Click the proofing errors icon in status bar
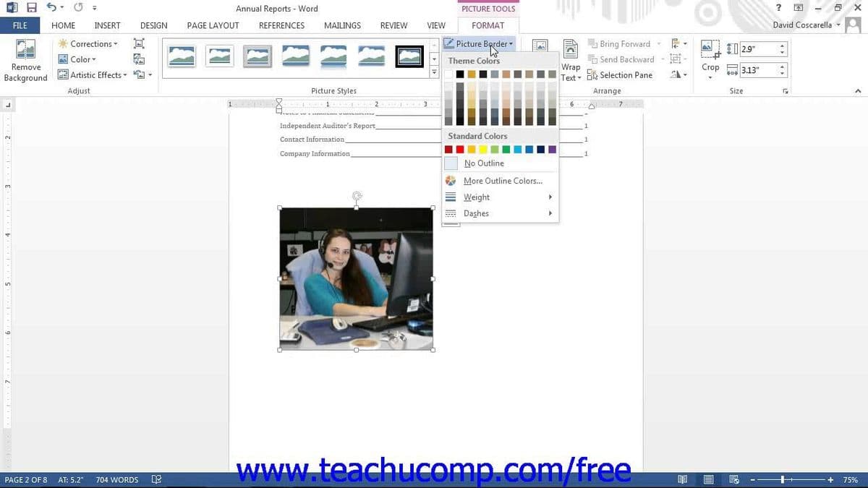The width and height of the screenshot is (868, 488). pyautogui.click(x=156, y=480)
